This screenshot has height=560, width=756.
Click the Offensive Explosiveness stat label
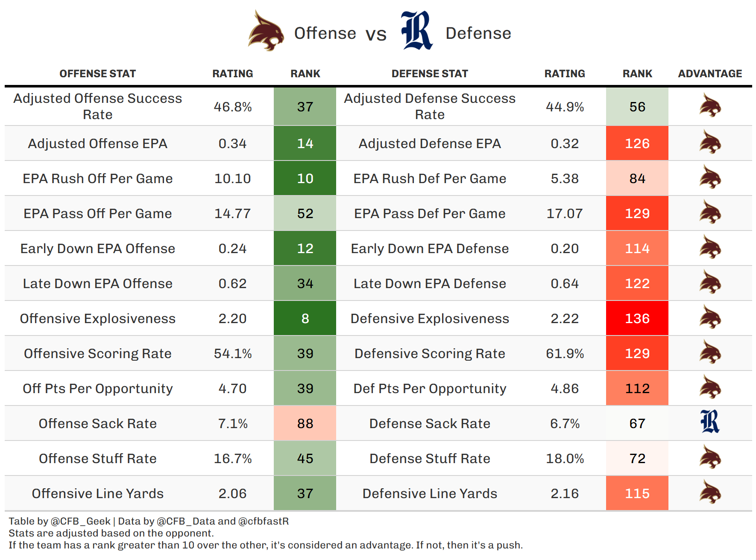[97, 318]
